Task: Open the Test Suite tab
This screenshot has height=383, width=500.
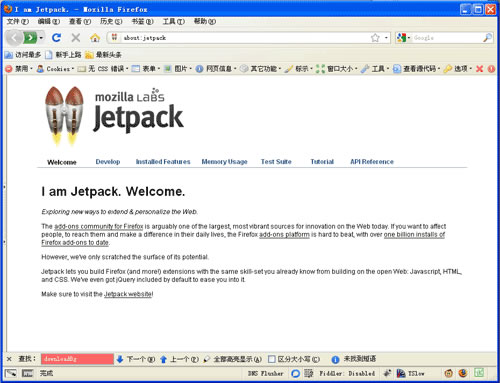Action: pyautogui.click(x=276, y=162)
